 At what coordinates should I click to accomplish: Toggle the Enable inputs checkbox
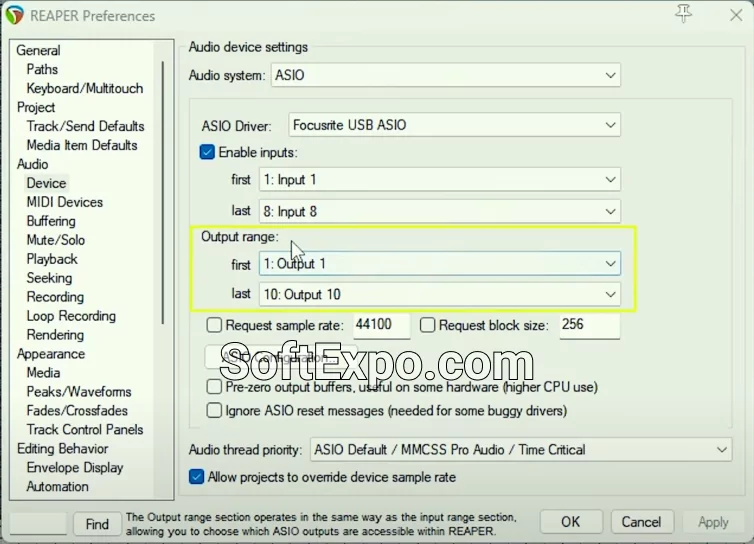click(x=208, y=152)
